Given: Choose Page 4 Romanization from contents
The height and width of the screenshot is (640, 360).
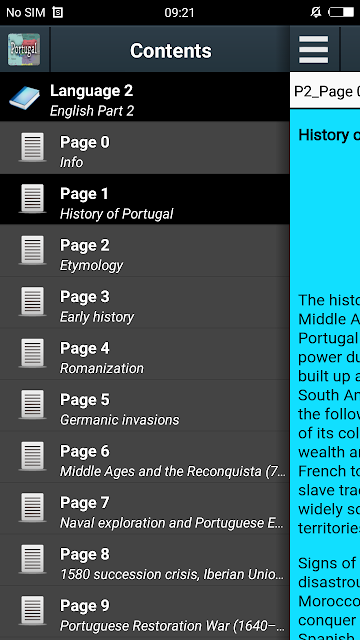Looking at the screenshot, I should (x=145, y=354).
